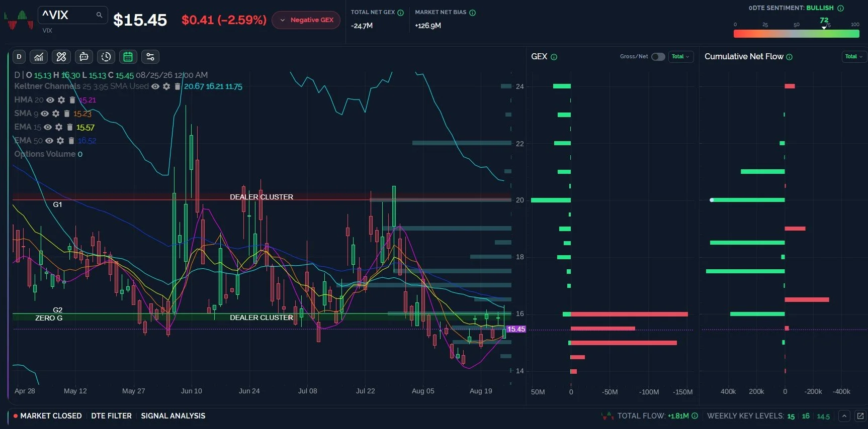This screenshot has width=868, height=429.
Task: Expand the bottom panel chevron
Action: click(844, 416)
